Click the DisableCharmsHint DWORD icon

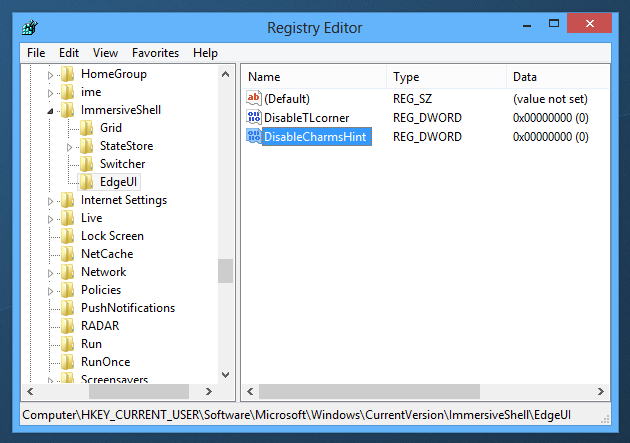tap(254, 136)
